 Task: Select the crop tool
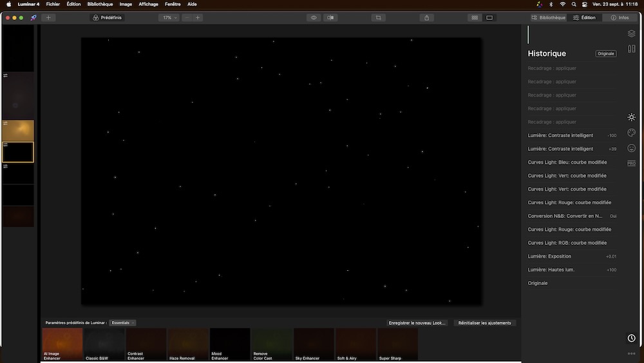tap(378, 17)
